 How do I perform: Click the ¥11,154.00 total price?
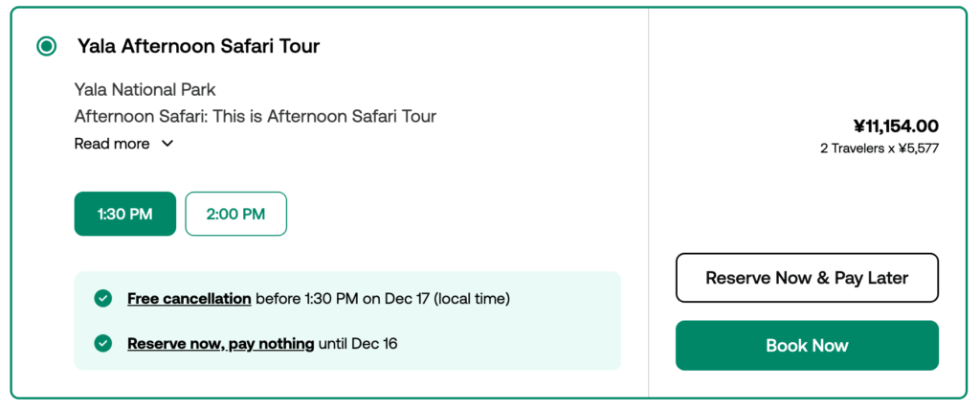[896, 126]
